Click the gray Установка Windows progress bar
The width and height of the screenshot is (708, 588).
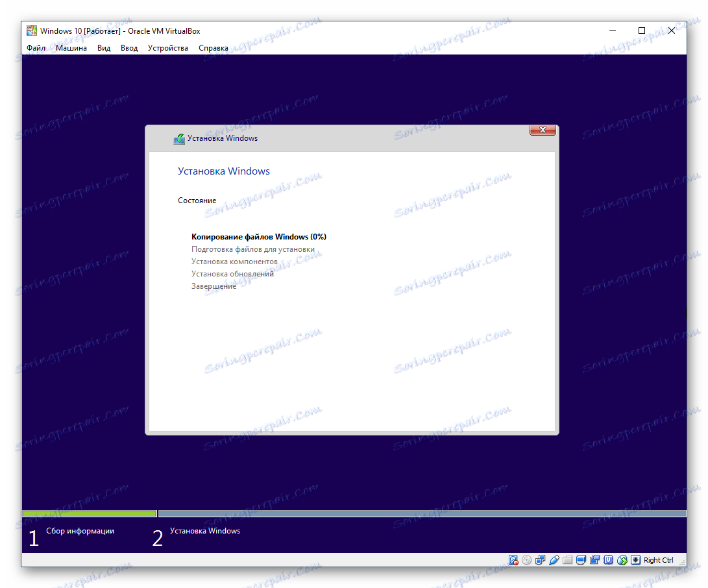point(422,513)
